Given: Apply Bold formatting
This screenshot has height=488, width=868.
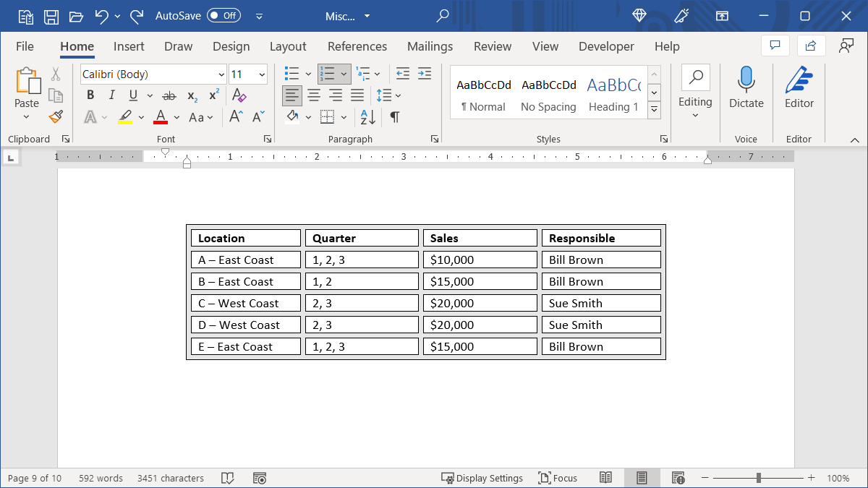Looking at the screenshot, I should (90, 95).
